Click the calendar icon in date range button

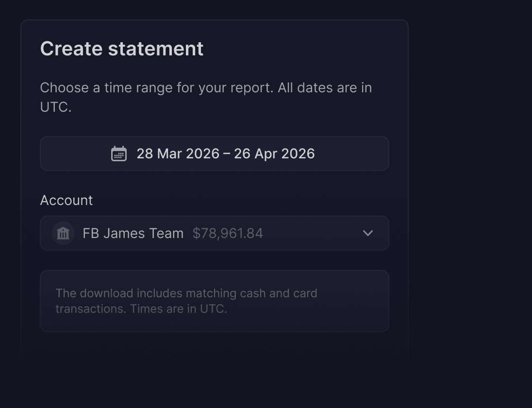tap(119, 154)
